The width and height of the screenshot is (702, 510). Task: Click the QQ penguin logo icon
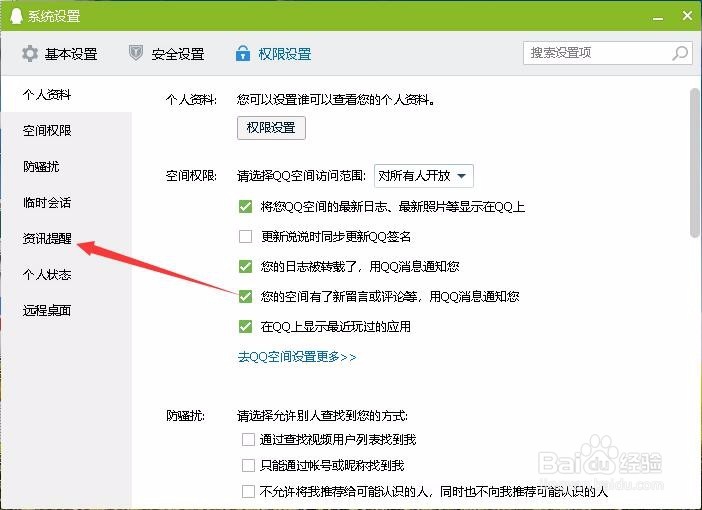tap(16, 16)
